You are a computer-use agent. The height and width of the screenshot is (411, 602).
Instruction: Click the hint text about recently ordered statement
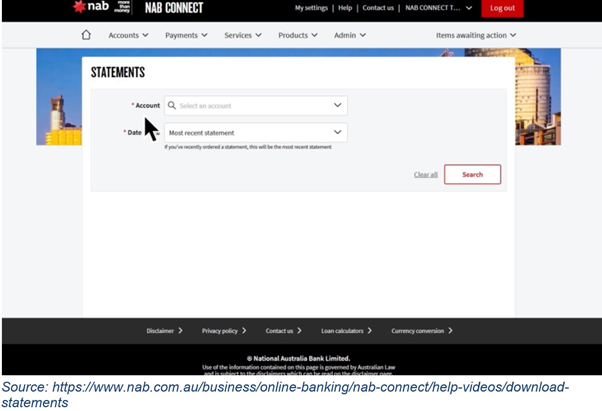point(248,147)
